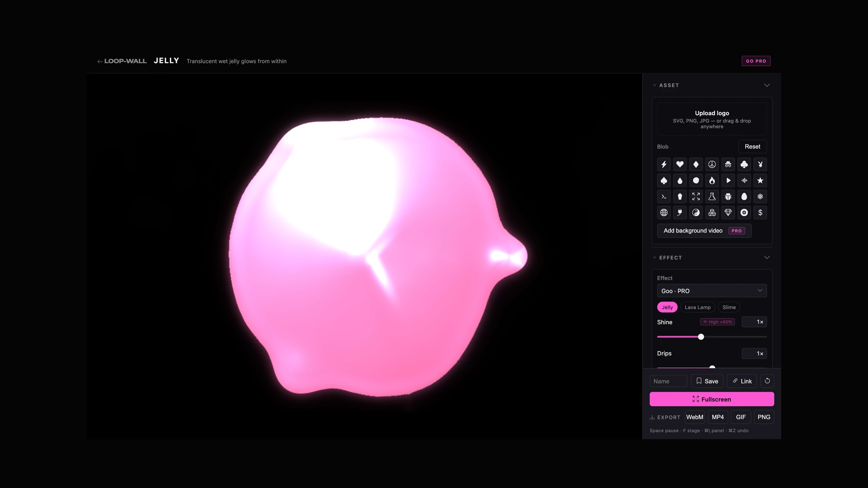Choose the audio waveform shape
Image resolution: width=868 pixels, height=488 pixels.
point(744,181)
